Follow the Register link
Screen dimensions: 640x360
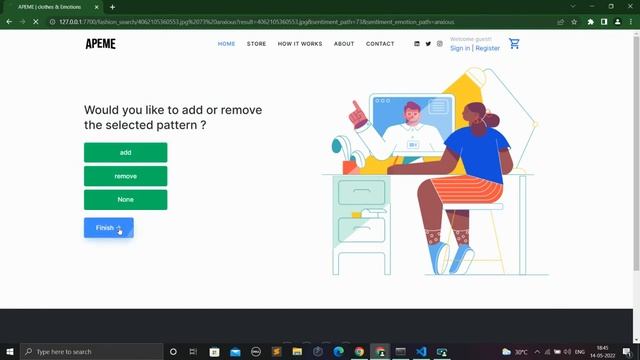click(487, 48)
